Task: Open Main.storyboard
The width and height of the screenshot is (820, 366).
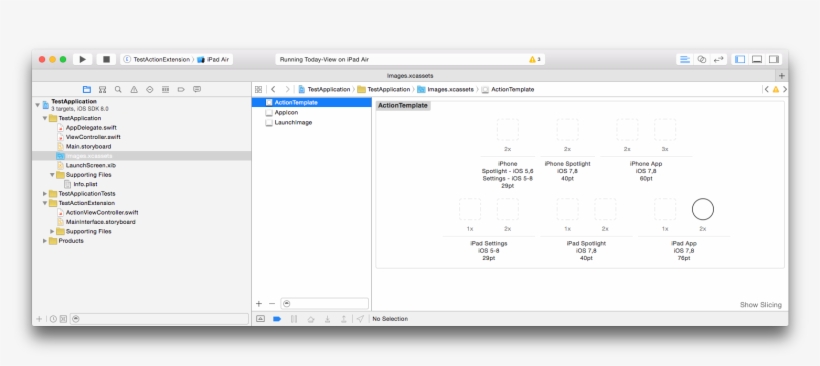Action: pos(88,146)
